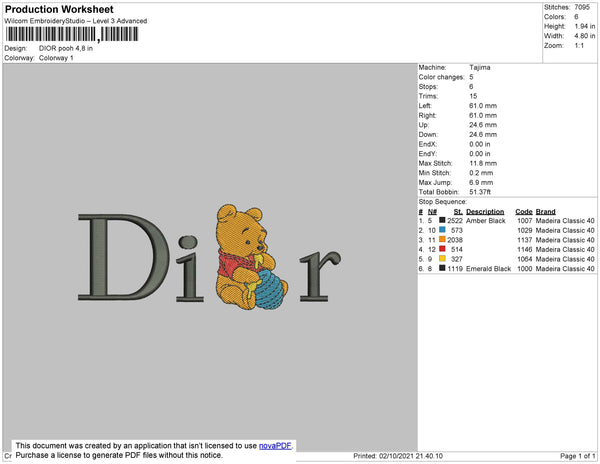
Task: Select the blue swatch in stop 2 row
Action: pos(442,230)
